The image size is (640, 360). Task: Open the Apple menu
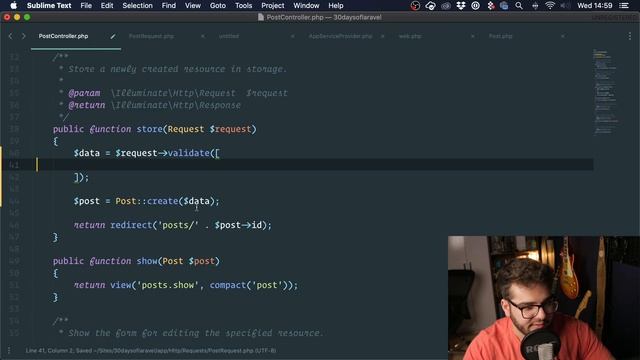[x=13, y=6]
